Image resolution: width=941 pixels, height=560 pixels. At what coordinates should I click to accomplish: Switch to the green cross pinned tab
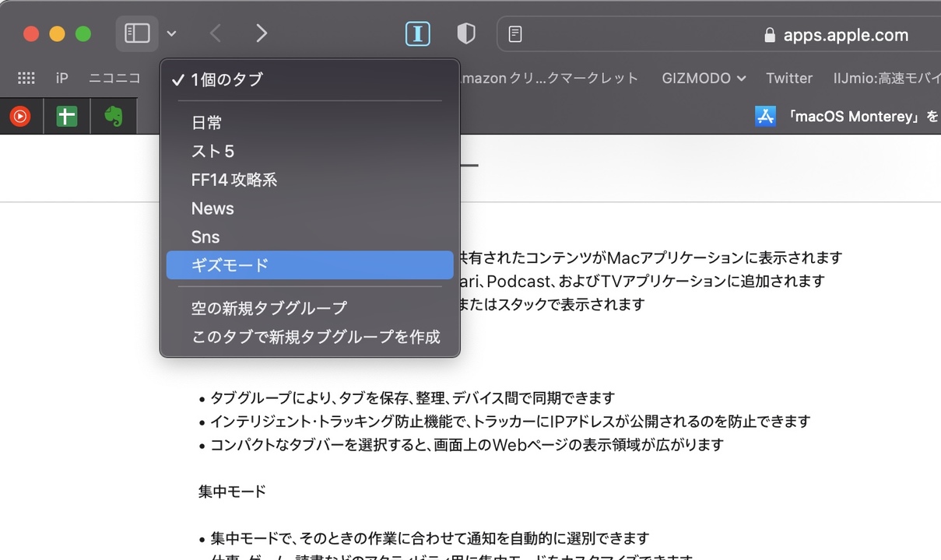click(x=67, y=117)
